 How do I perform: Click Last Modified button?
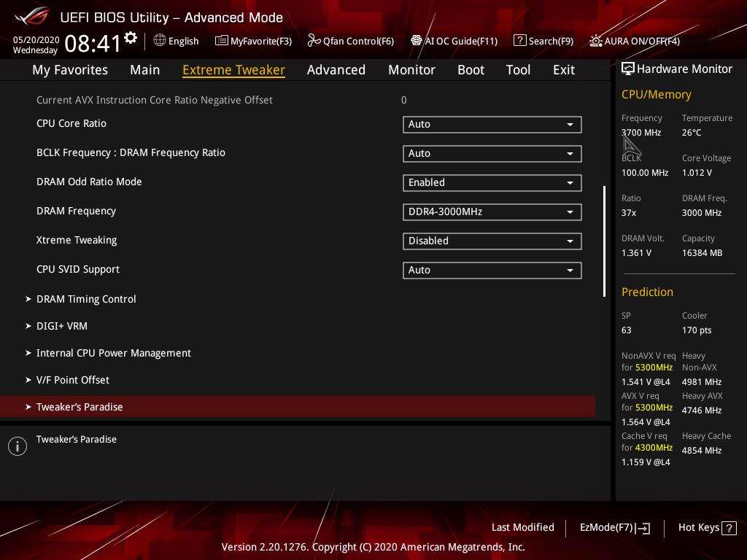coord(522,527)
